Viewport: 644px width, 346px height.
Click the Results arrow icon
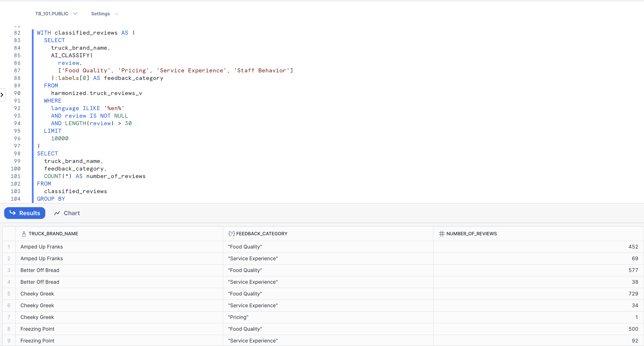pos(13,212)
